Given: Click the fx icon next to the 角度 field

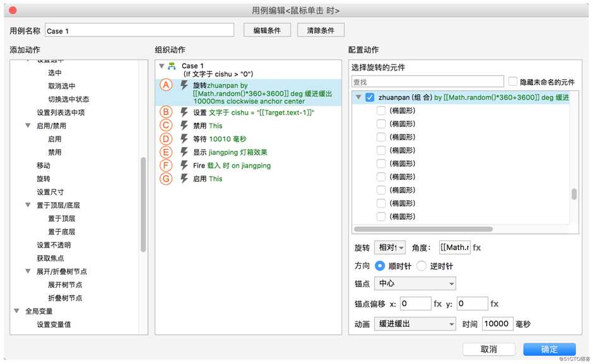Looking at the screenshot, I should 477,248.
